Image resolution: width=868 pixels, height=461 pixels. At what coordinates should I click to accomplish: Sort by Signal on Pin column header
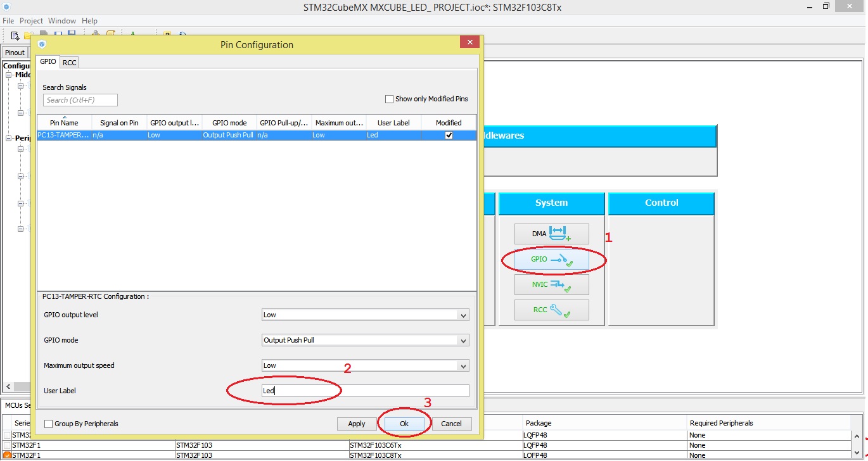[x=119, y=123]
